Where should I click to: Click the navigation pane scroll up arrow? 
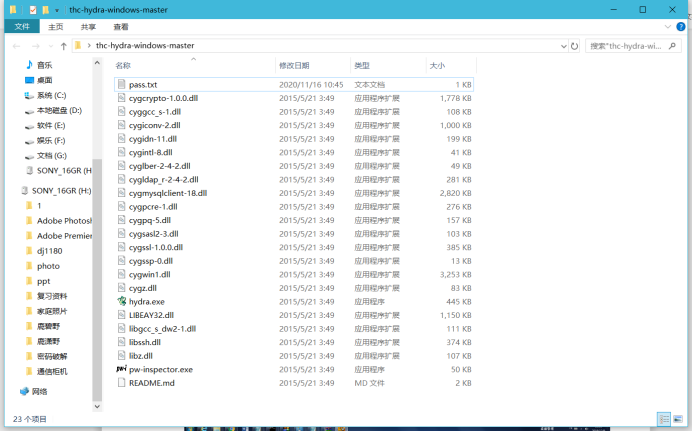[x=97, y=63]
